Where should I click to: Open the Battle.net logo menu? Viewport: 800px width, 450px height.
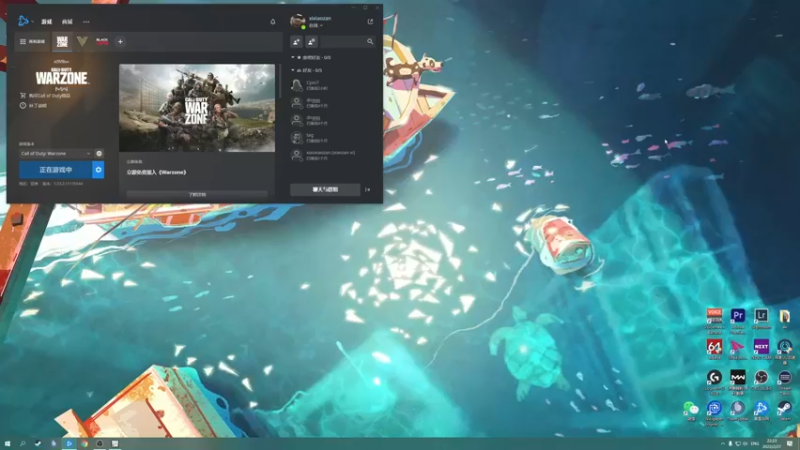click(x=24, y=21)
